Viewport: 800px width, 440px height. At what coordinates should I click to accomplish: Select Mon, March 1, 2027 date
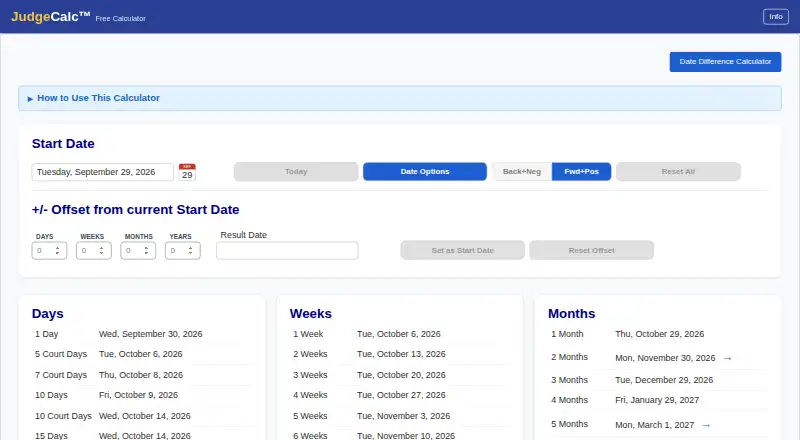654,425
